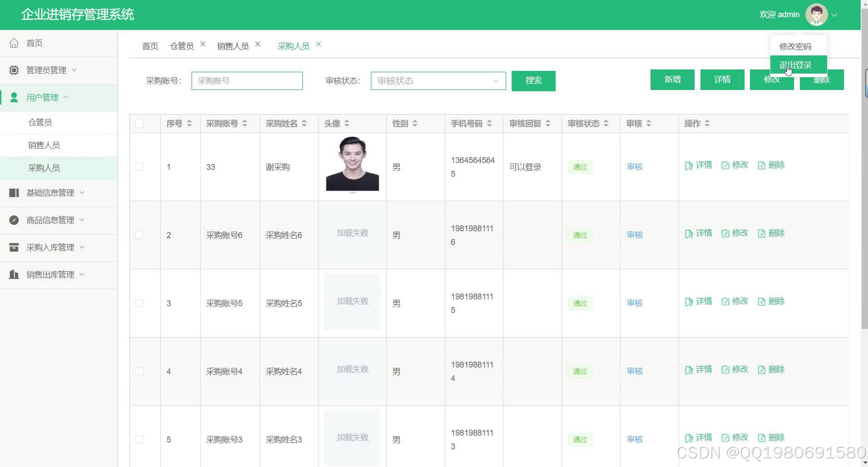This screenshot has width=868, height=467.
Task: Click the 管理员管理 sidebar icon
Action: [x=14, y=70]
